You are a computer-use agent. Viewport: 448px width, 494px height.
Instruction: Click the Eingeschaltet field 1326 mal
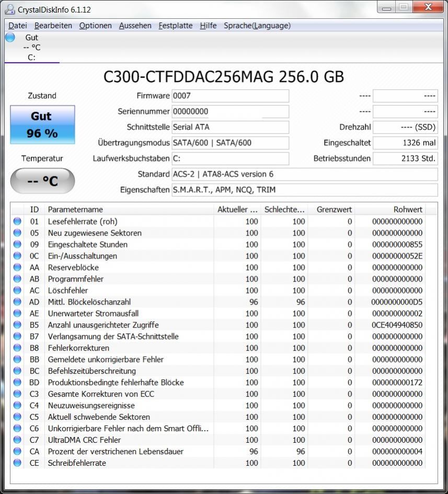[x=405, y=143]
